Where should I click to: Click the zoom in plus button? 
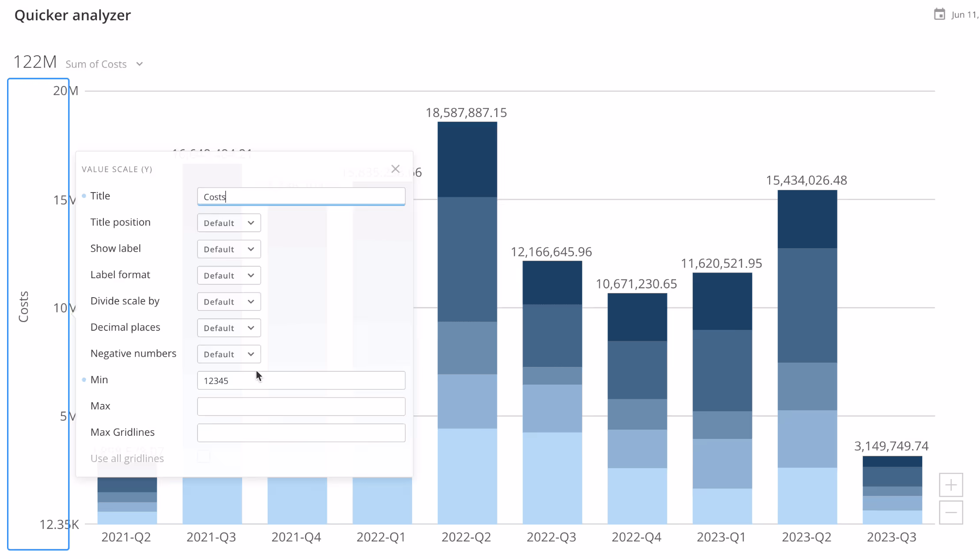951,485
